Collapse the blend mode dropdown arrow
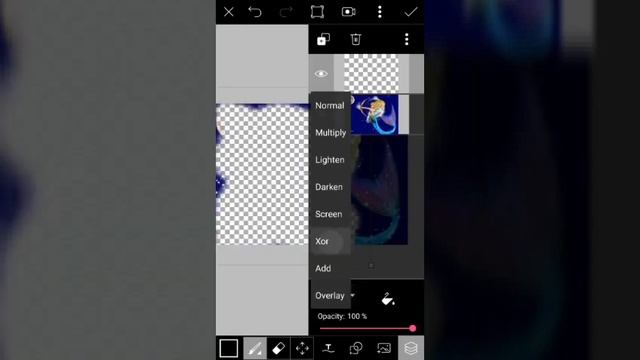640x360 pixels. click(353, 295)
